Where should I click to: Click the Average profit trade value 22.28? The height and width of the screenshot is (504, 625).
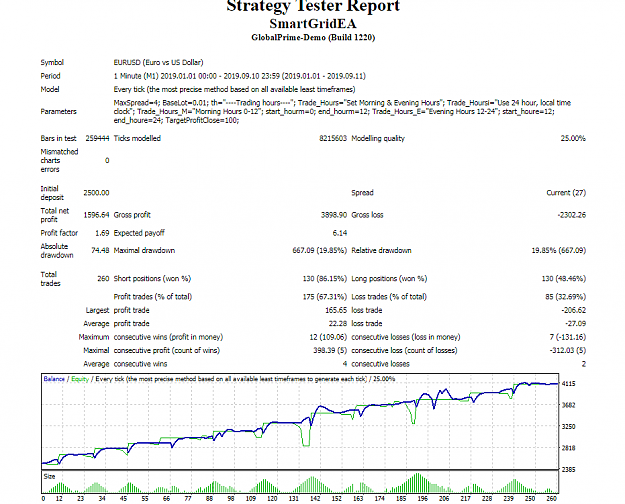338,324
